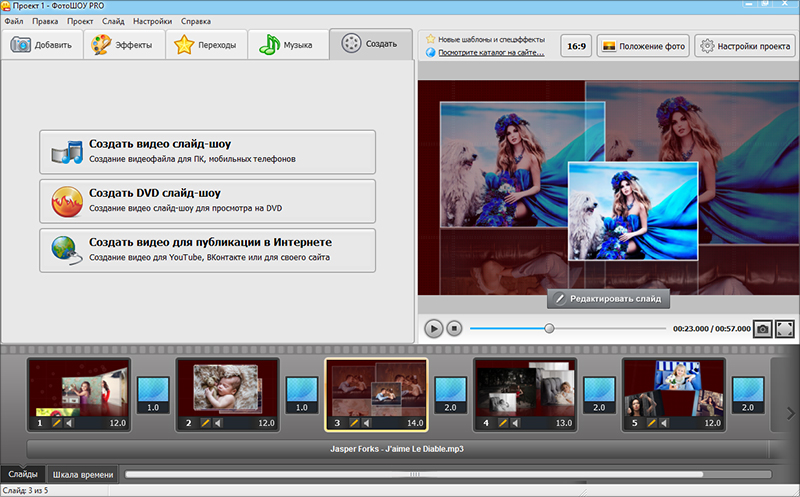The width and height of the screenshot is (800, 497).
Task: Take a snapshot with the camera icon
Action: coord(763,329)
